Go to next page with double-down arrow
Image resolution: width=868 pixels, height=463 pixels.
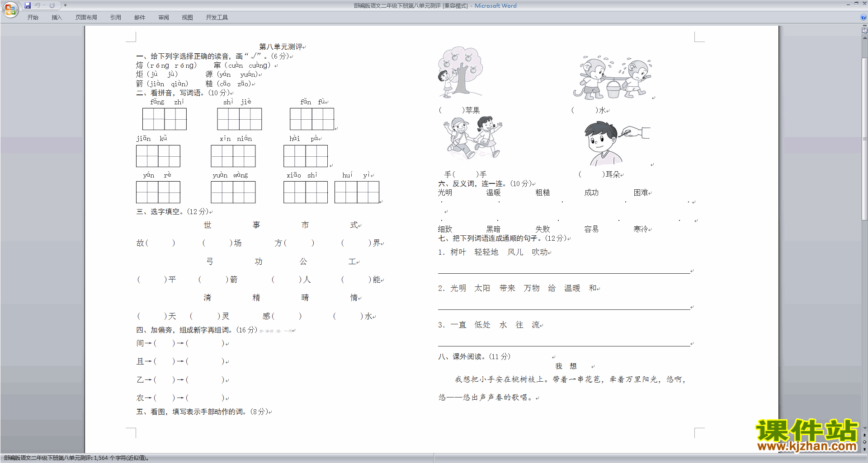(865, 449)
